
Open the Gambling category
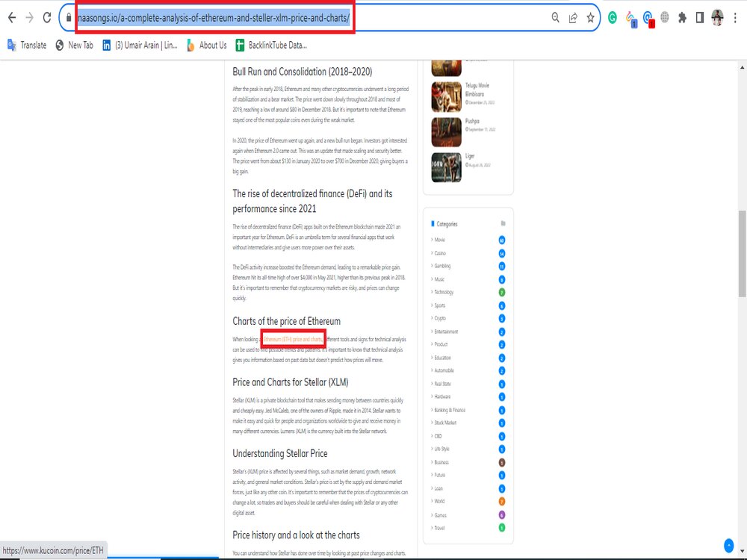(x=442, y=266)
